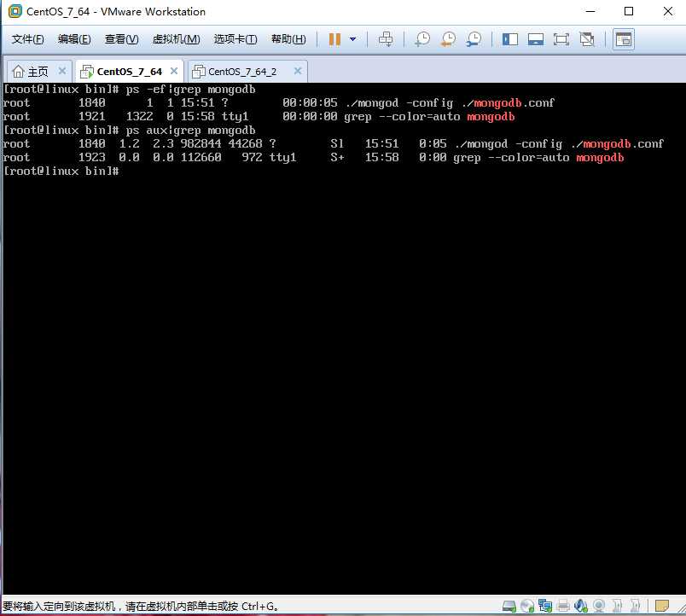Click the printer device status icon
The width and height of the screenshot is (686, 616).
coord(563,606)
